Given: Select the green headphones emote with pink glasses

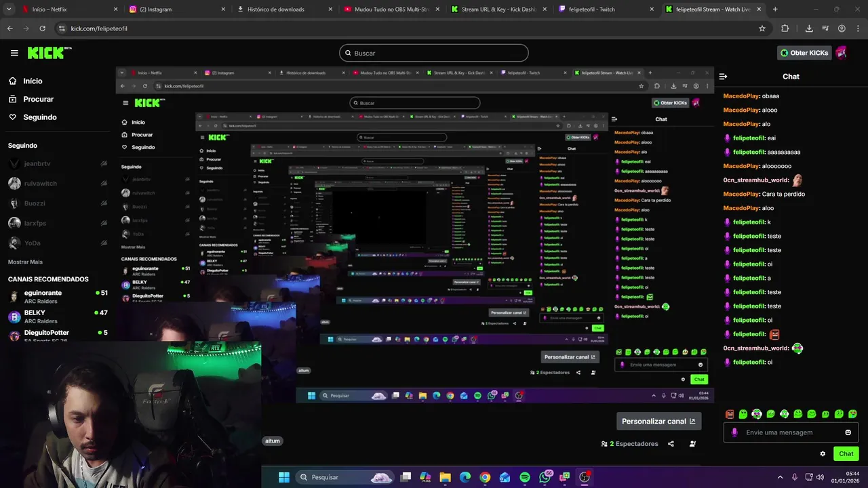Looking at the screenshot, I should [757, 414].
